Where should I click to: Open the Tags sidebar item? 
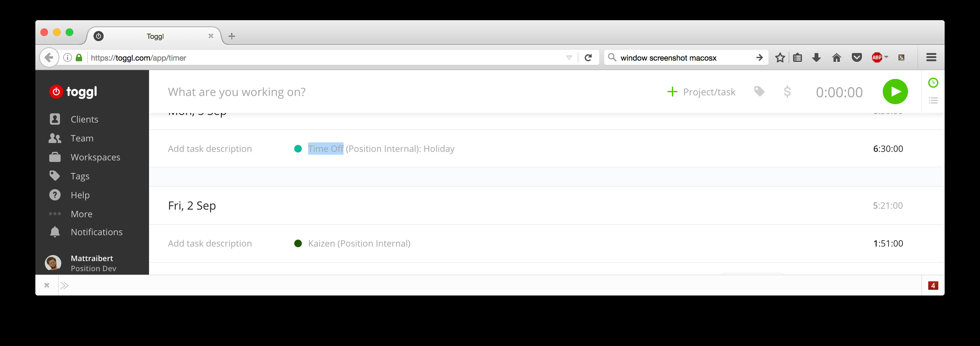(80, 176)
